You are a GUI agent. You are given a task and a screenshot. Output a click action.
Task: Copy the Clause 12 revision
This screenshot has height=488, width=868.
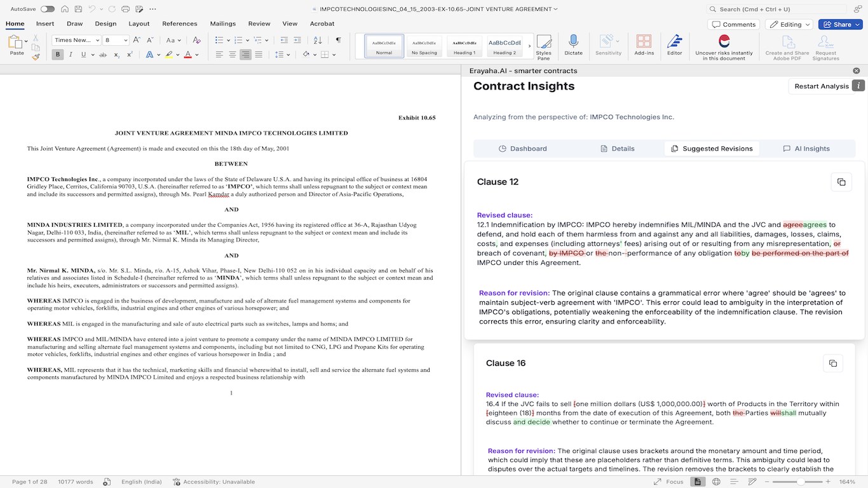pos(841,182)
